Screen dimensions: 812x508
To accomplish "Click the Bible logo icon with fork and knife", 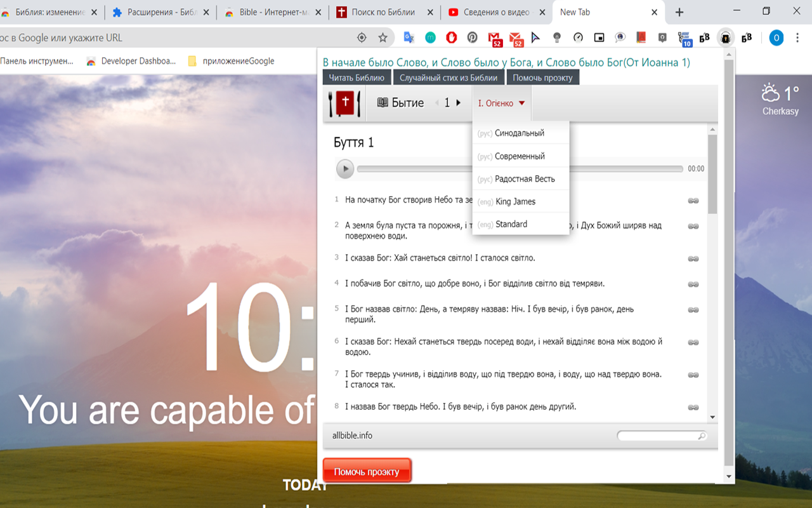I will 344,104.
